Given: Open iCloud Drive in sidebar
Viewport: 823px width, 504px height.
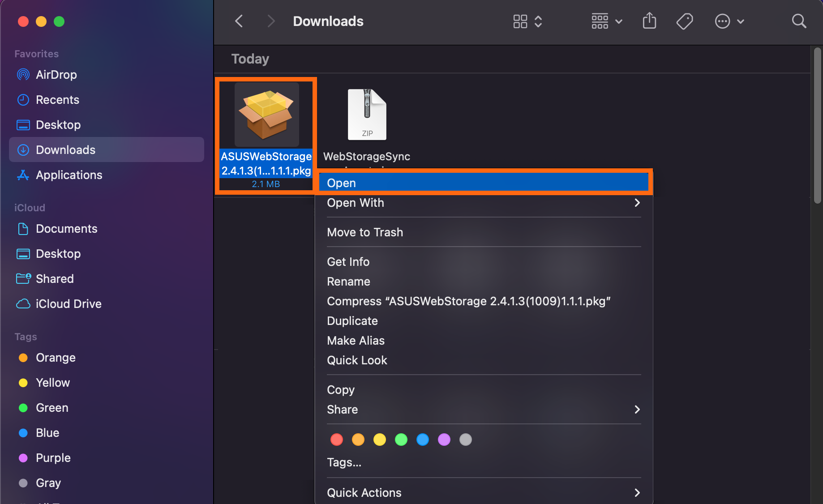Looking at the screenshot, I should 107,304.
